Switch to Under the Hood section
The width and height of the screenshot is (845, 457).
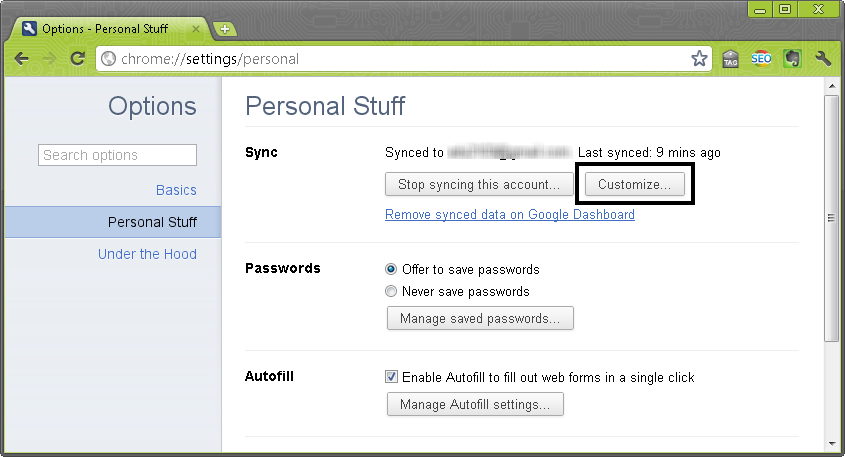tap(147, 254)
